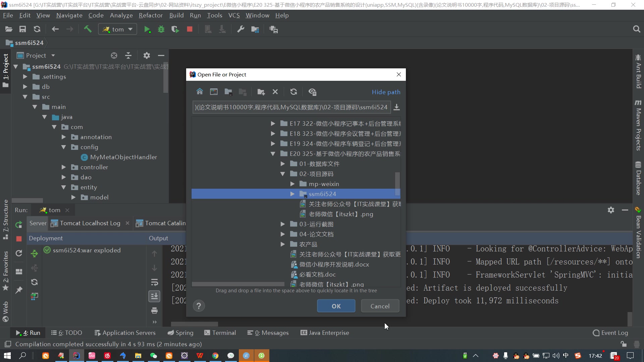644x362 pixels.
Task: Expand the mp-weixin folder
Action: 292,184
